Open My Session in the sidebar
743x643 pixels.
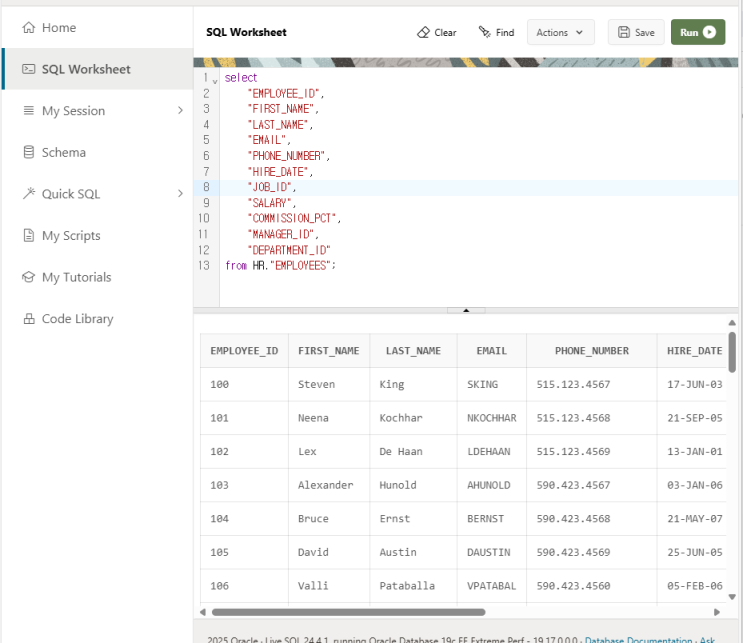coord(97,110)
